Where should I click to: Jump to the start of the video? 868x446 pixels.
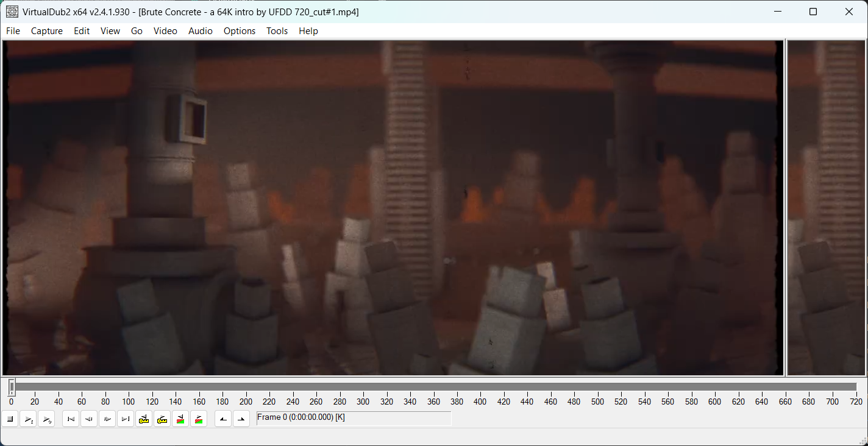pyautogui.click(x=71, y=419)
